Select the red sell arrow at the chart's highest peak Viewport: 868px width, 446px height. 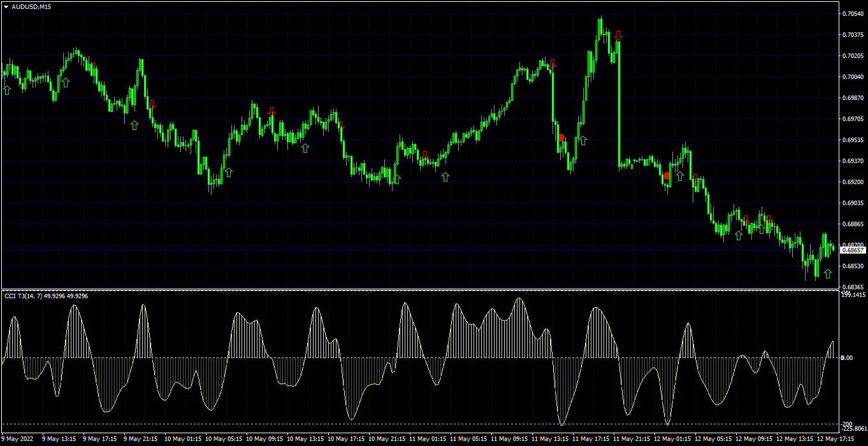click(618, 36)
